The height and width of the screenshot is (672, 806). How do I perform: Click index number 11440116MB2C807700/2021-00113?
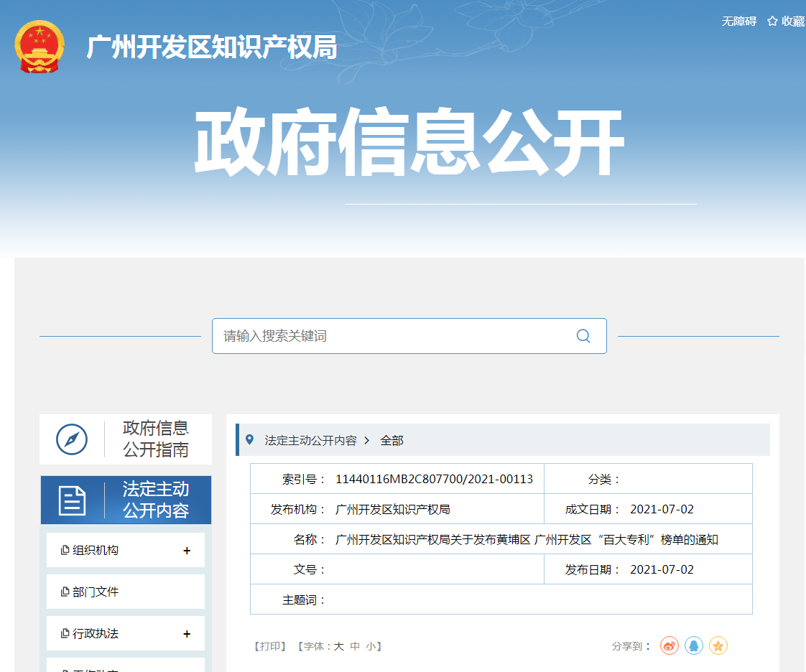pyautogui.click(x=435, y=479)
